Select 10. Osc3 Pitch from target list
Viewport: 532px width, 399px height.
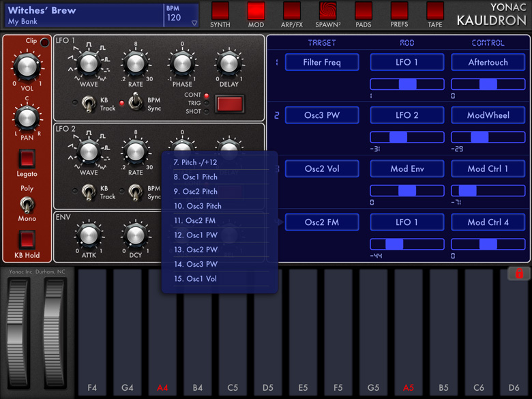[x=220, y=206]
